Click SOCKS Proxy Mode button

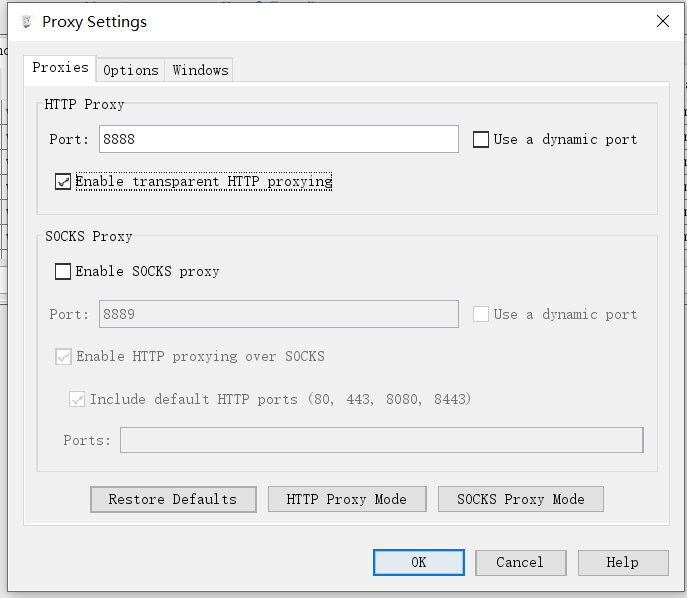[x=521, y=499]
